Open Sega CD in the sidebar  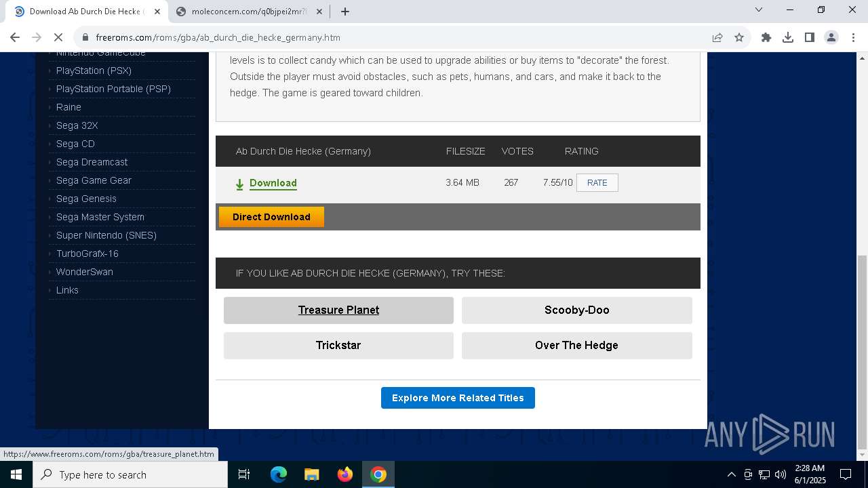[x=75, y=144]
